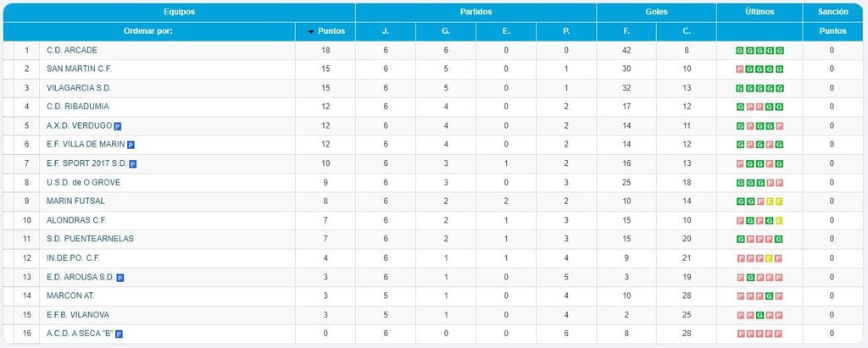Click blue P icon beside E.F. VILLA DE MARIN

[131, 145]
